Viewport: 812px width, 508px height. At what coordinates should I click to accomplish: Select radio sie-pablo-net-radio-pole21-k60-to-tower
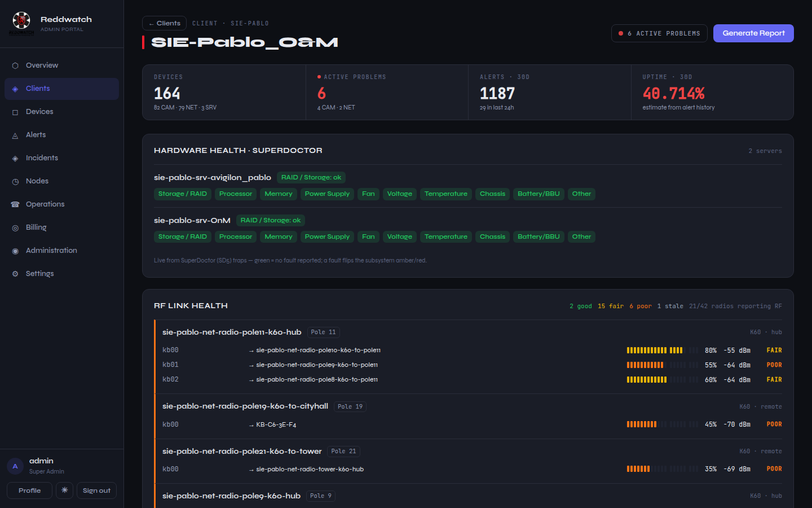242,451
